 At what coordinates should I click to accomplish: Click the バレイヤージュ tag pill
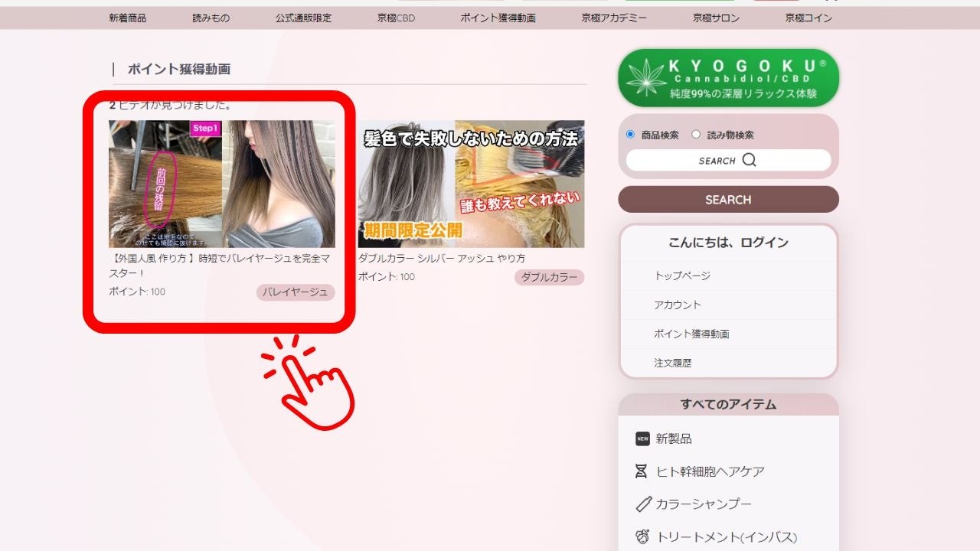tap(296, 292)
